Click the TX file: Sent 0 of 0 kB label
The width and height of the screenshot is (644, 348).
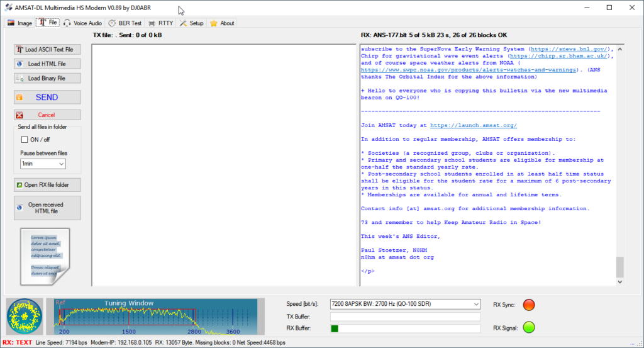point(127,35)
